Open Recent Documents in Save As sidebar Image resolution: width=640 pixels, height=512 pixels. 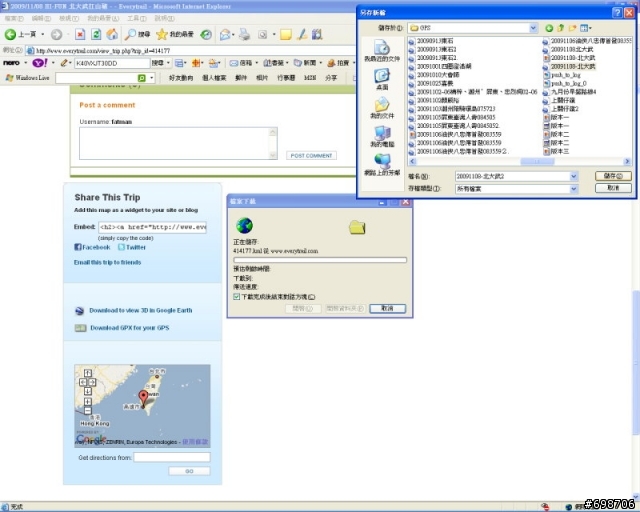[382, 51]
